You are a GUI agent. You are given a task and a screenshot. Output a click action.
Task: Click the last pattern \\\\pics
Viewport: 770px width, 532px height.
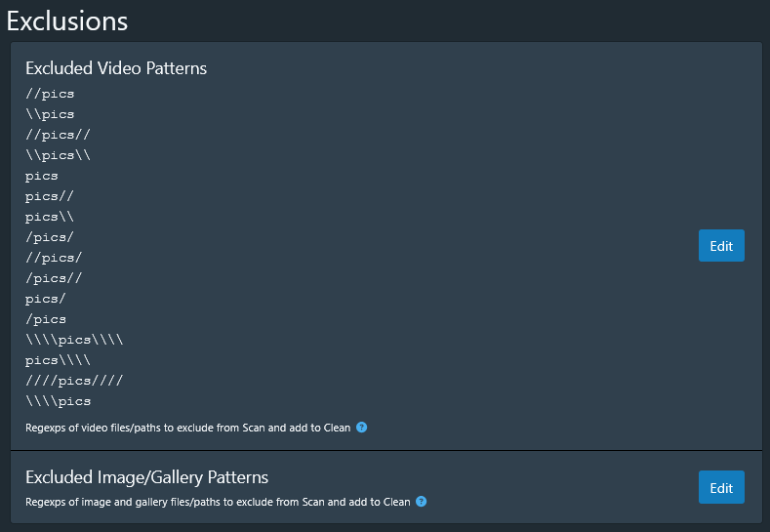58,401
